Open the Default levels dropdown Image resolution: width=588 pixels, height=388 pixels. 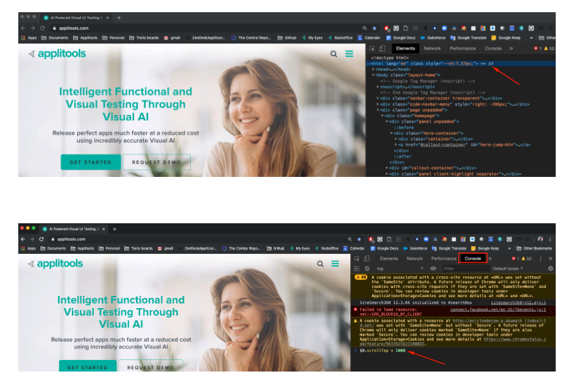[x=508, y=268]
